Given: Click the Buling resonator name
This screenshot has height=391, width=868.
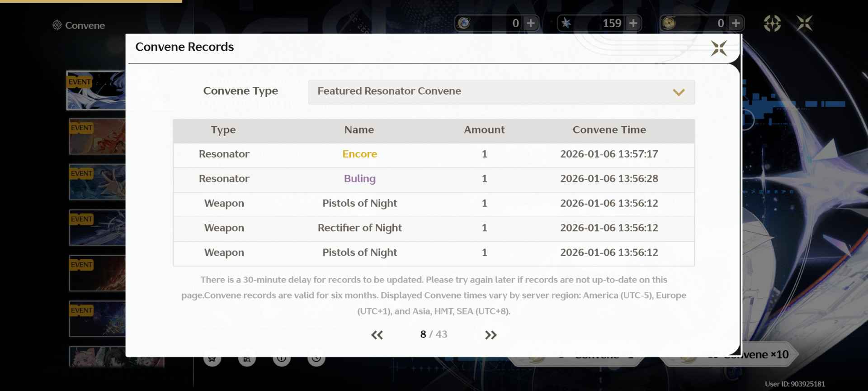Looking at the screenshot, I should 359,179.
